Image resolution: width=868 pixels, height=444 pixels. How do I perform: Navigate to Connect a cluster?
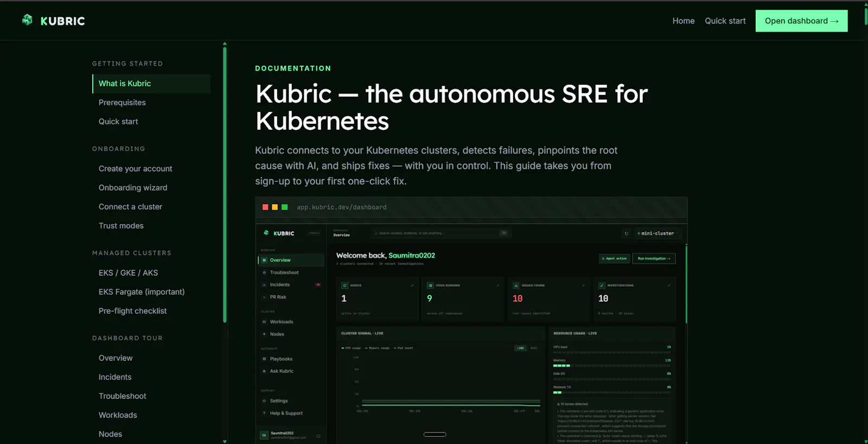coord(130,207)
